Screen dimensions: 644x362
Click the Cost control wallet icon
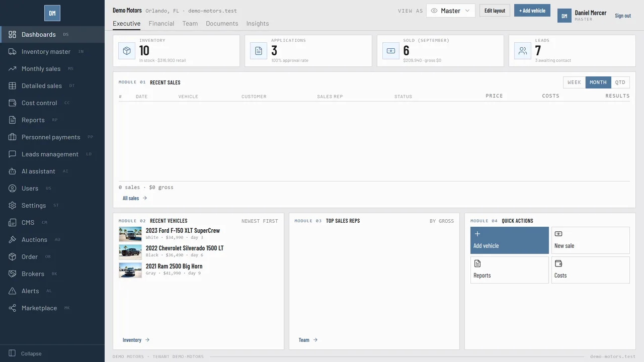point(13,103)
